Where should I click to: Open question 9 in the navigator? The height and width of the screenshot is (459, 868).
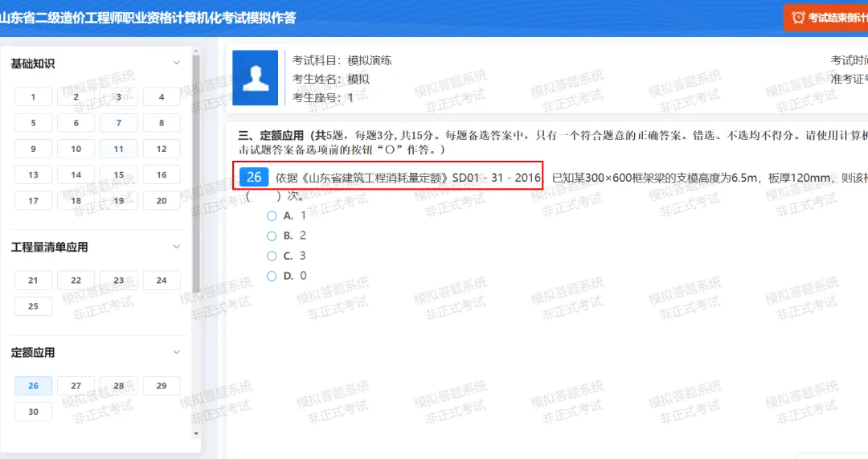pyautogui.click(x=33, y=149)
